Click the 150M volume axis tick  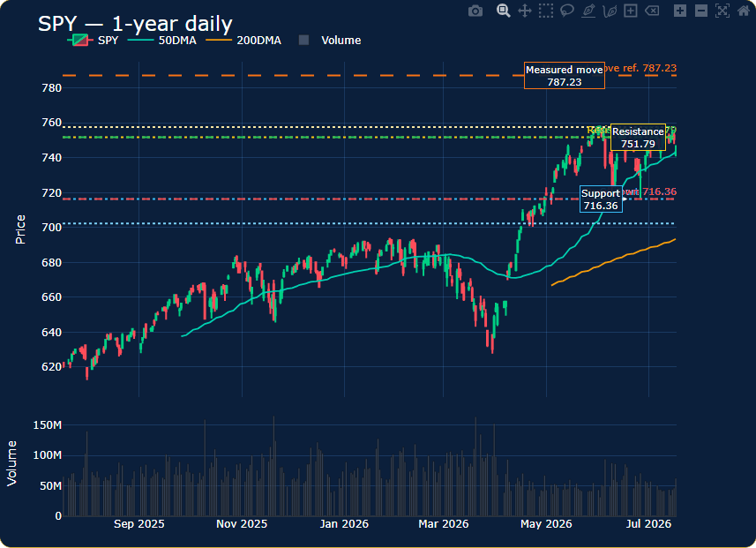[x=48, y=425]
